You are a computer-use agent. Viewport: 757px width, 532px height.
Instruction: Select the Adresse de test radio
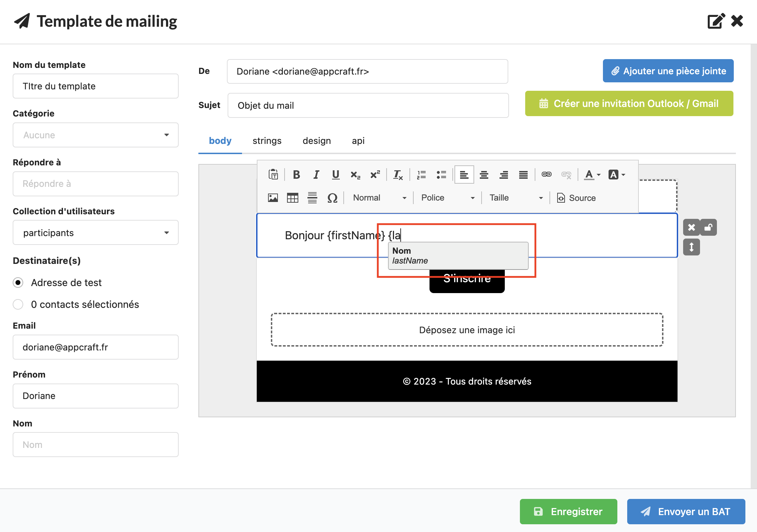pos(18,283)
